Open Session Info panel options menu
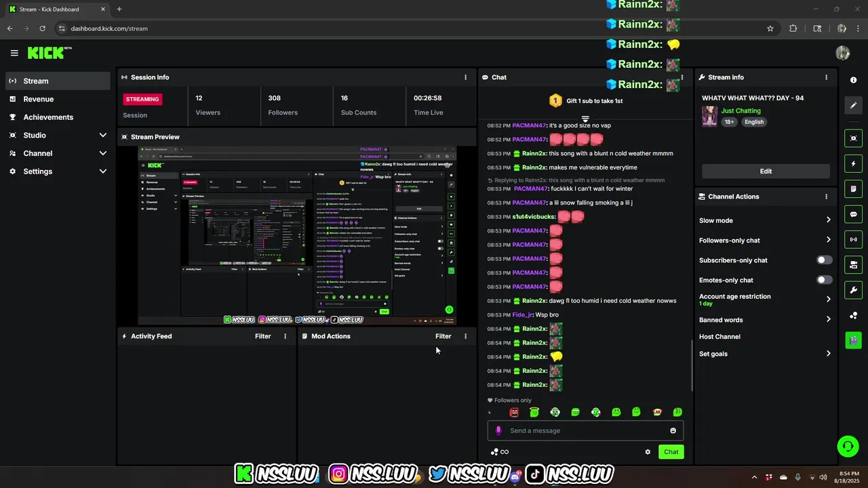Screen dimensions: 868x488 (x=465, y=77)
